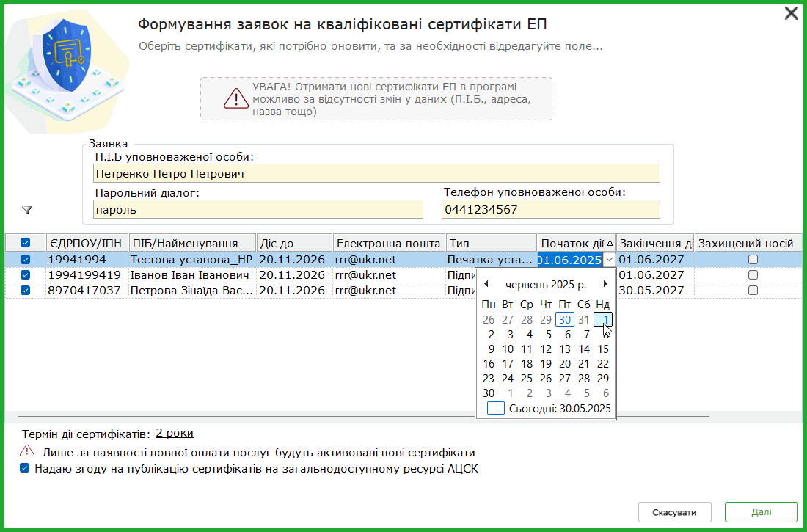
Task: Uncheck the row 1994199419 checkbox
Action: coord(25,275)
